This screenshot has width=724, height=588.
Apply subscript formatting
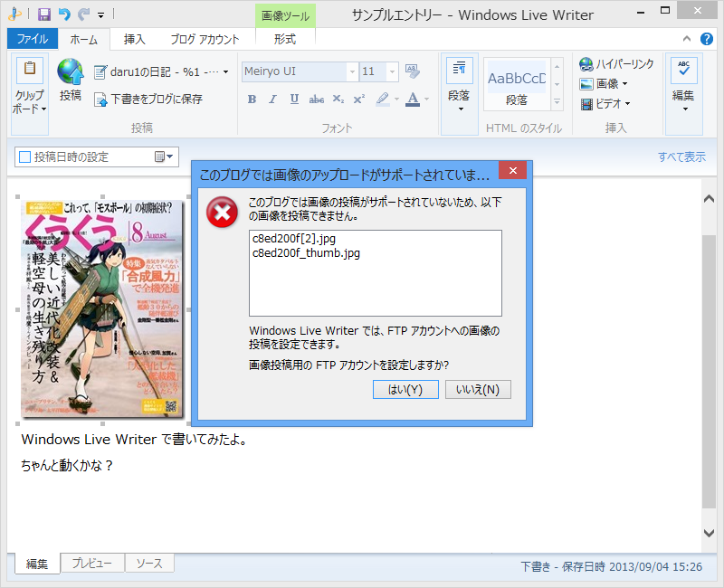coord(338,99)
